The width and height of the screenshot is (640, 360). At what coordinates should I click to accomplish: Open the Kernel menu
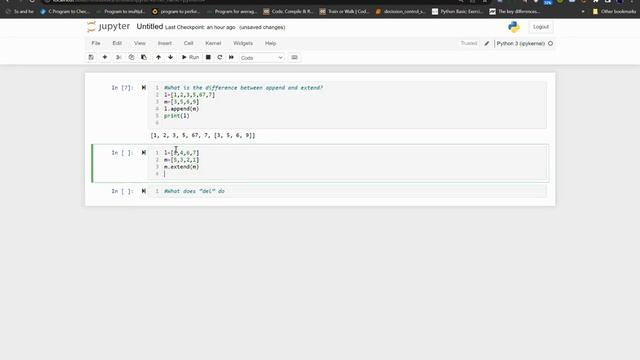point(213,43)
